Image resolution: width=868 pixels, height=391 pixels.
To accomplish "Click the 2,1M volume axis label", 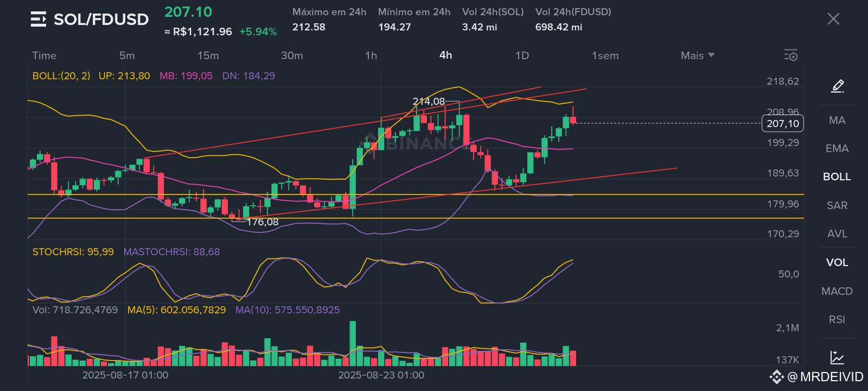I will 788,328.
